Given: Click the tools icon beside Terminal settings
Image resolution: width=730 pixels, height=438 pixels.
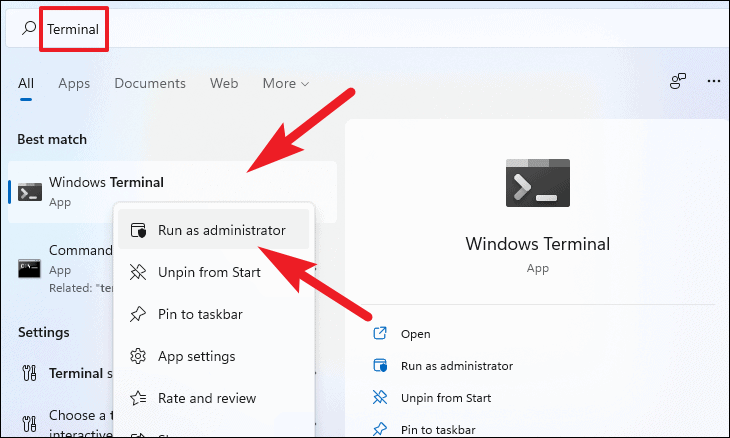Looking at the screenshot, I should pyautogui.click(x=29, y=373).
